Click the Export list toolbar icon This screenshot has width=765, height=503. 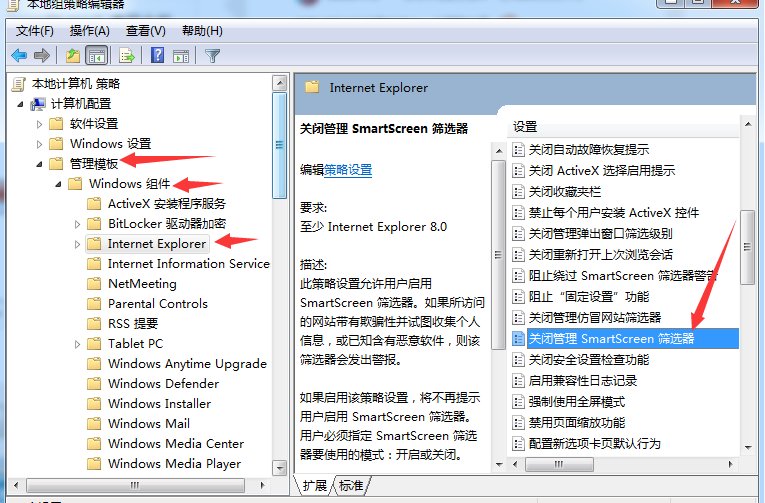click(x=126, y=56)
